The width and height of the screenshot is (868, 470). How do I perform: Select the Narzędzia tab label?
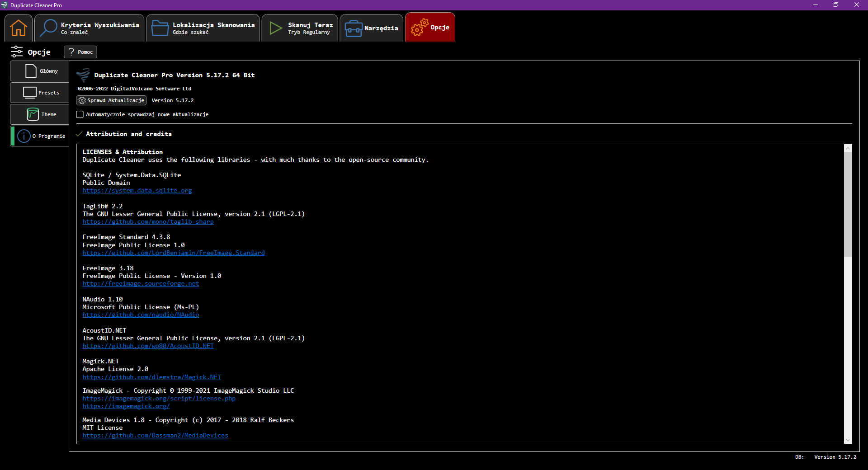tap(381, 28)
